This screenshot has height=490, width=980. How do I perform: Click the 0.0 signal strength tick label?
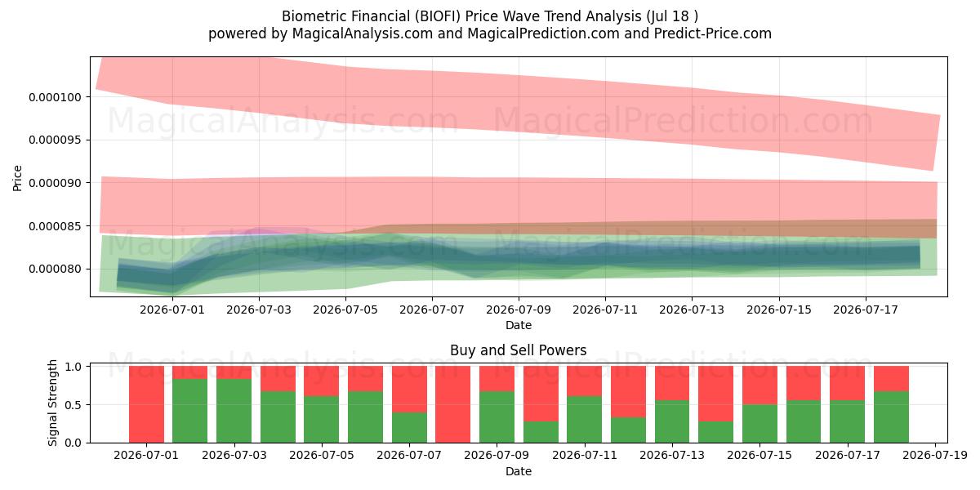point(73,443)
